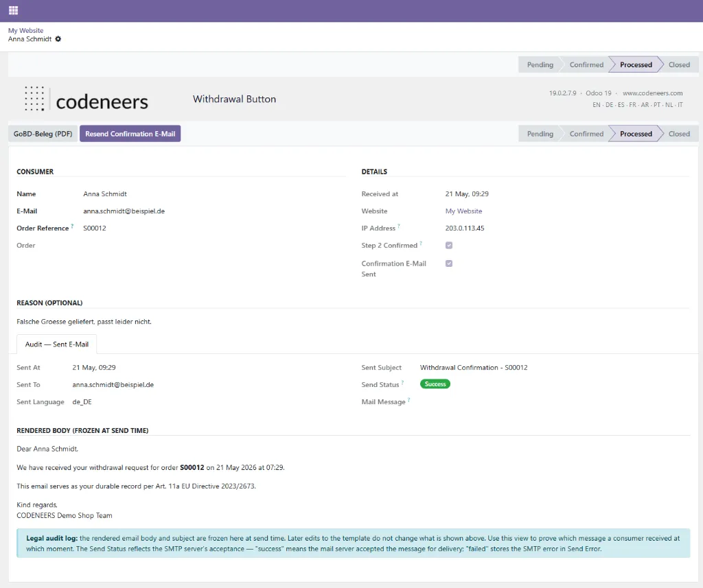Screen dimensions: 703x588
Task: Open tooltip next to Step 2 Confirmed
Action: coord(421,243)
